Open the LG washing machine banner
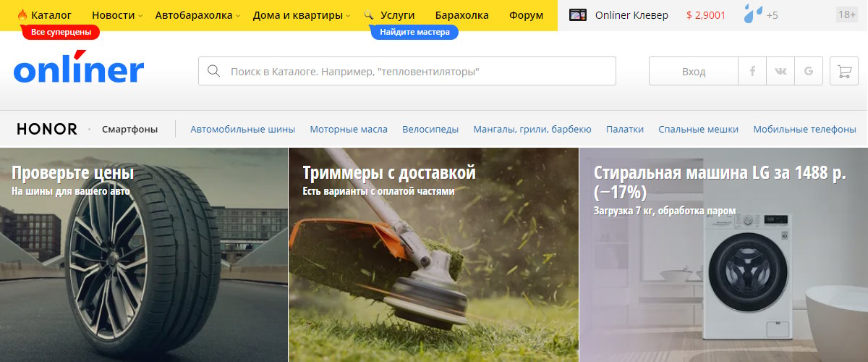Screen dimensions: 868x362 click(x=723, y=255)
